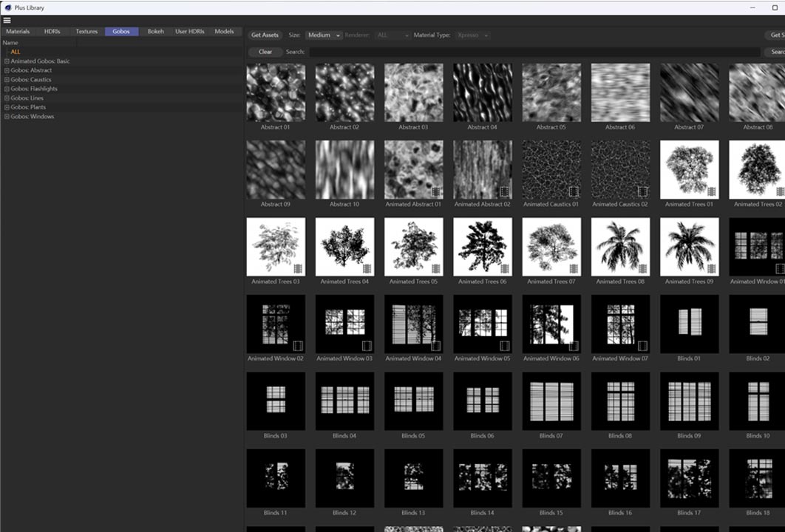Switch to the Bokeh tab
This screenshot has height=532, width=785.
click(x=156, y=32)
